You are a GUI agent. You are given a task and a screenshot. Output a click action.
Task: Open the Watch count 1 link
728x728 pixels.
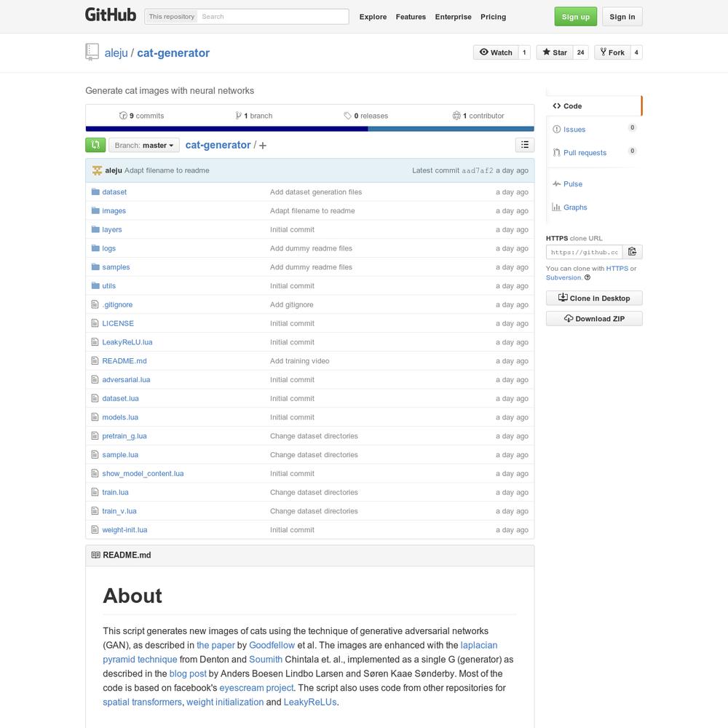[525, 52]
